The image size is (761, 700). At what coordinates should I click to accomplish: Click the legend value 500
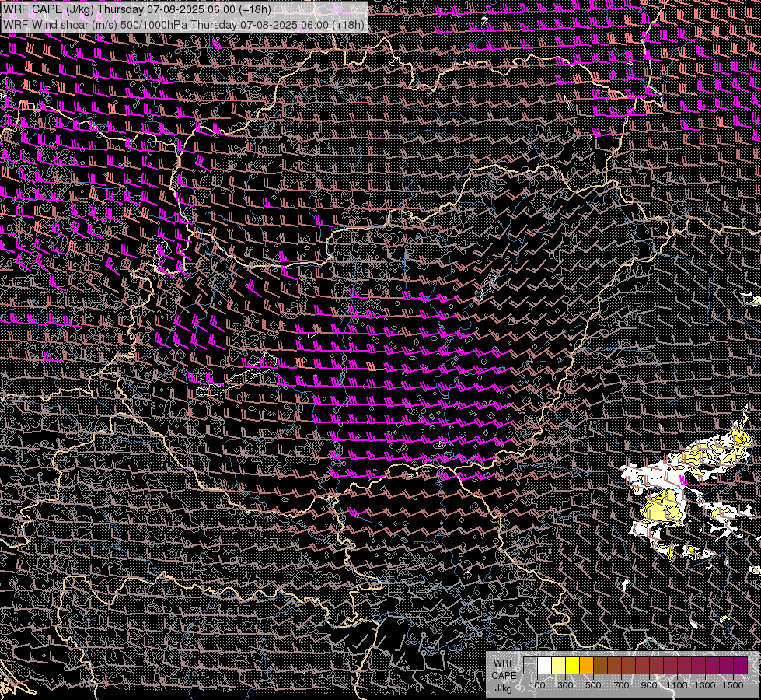coord(593,685)
